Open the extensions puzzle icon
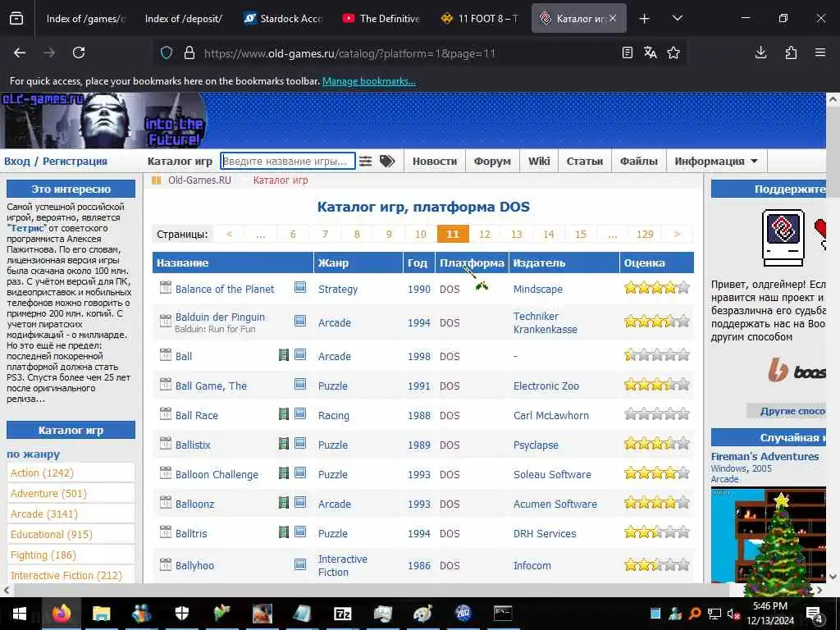This screenshot has width=840, height=630. [x=791, y=52]
